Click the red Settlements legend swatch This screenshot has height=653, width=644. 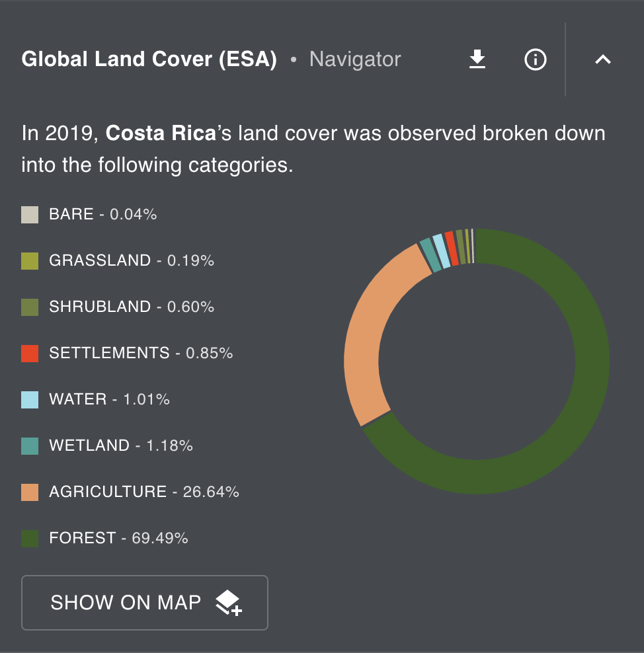[x=30, y=354]
